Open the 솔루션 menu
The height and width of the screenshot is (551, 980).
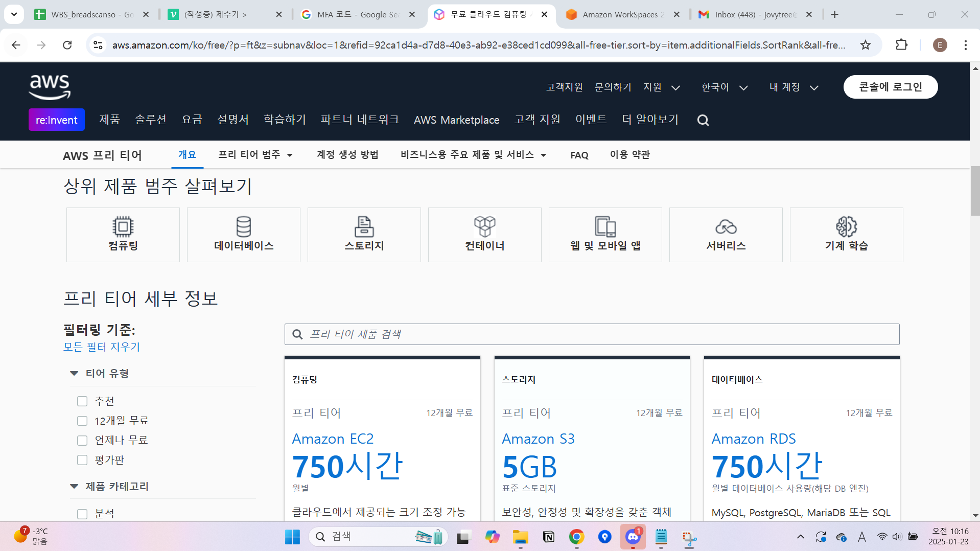point(150,120)
